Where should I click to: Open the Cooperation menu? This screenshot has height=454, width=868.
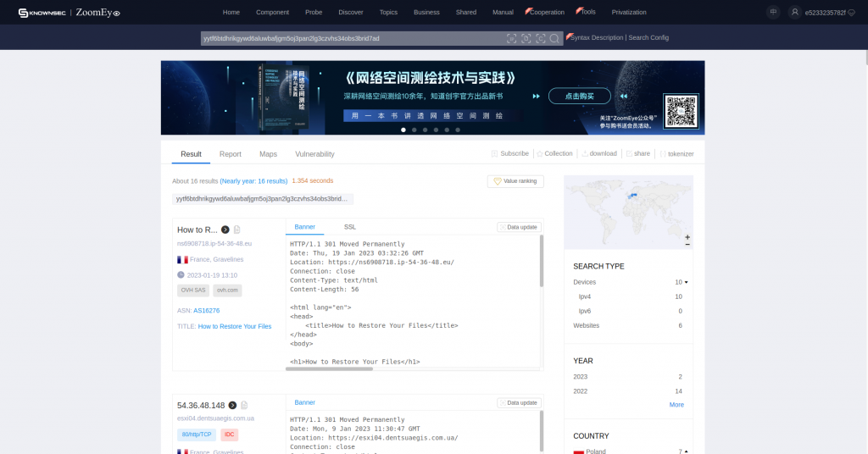click(x=547, y=12)
